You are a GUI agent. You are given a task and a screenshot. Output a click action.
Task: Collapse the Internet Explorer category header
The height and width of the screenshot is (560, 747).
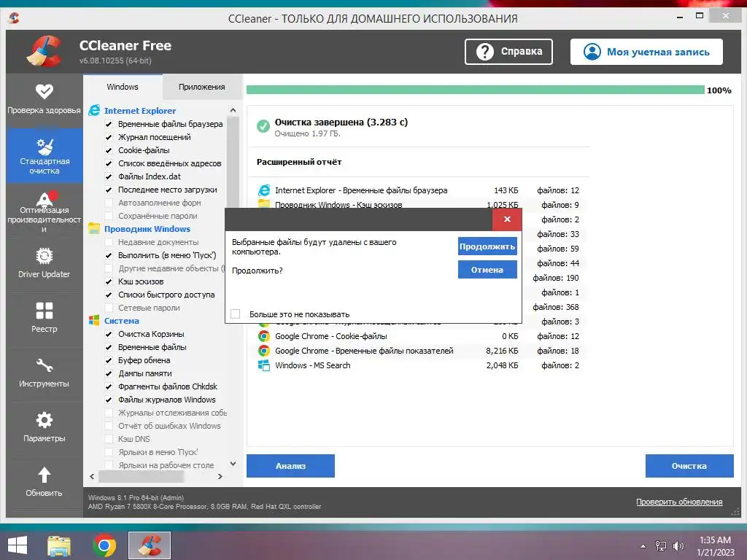click(x=139, y=111)
